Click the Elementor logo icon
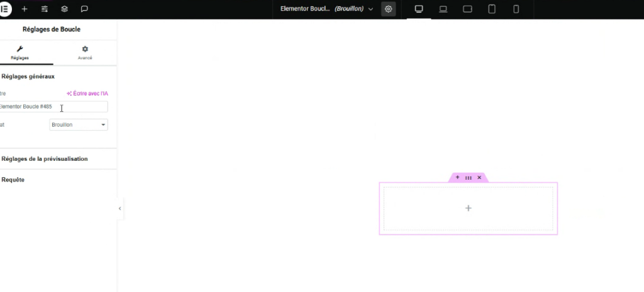 pyautogui.click(x=5, y=9)
